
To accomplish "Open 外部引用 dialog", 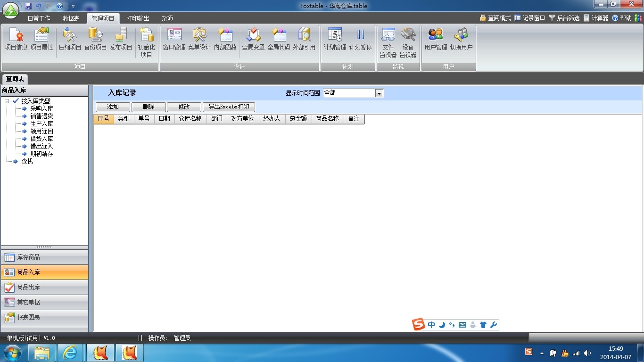I will (x=304, y=39).
